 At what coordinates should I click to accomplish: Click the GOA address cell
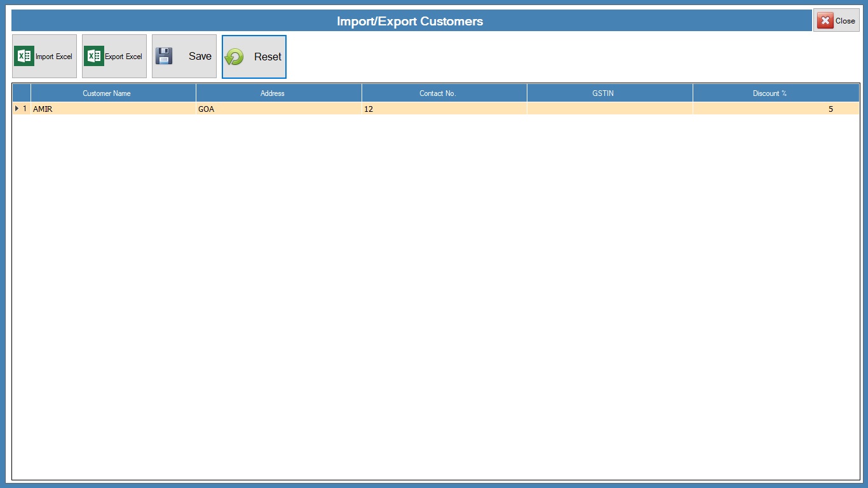(278, 109)
